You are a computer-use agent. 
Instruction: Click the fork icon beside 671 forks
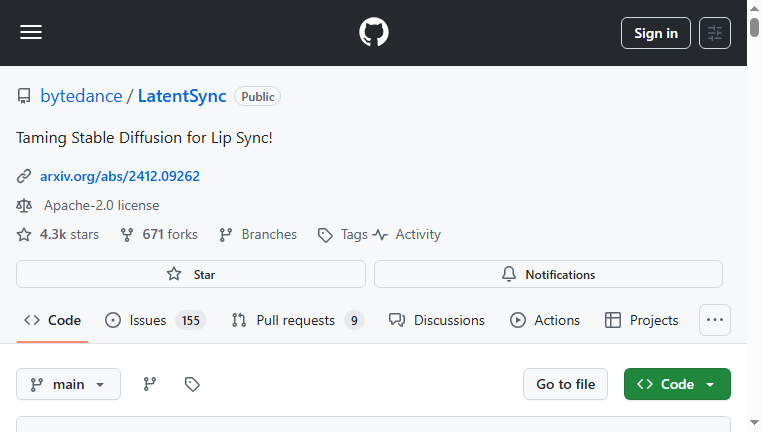[127, 235]
